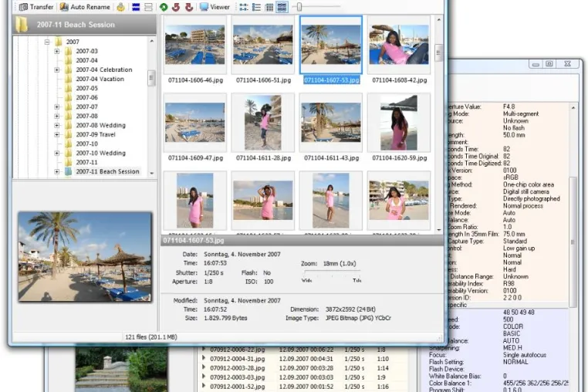The width and height of the screenshot is (588, 392).
Task: Click the thumbnail size slider handle
Action: click(299, 7)
